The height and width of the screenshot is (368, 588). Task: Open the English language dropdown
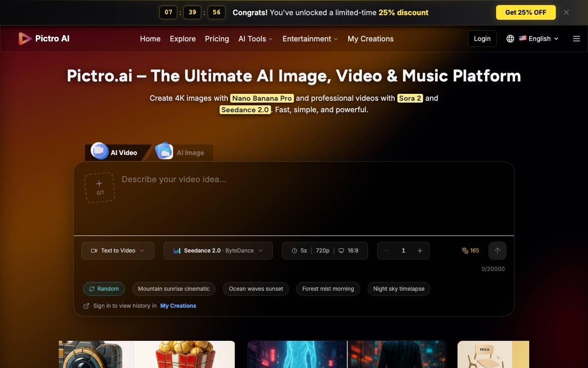point(539,39)
